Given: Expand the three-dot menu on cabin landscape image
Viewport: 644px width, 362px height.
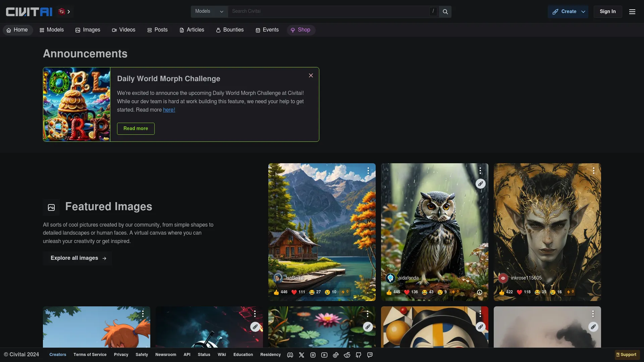Looking at the screenshot, I should (x=368, y=171).
